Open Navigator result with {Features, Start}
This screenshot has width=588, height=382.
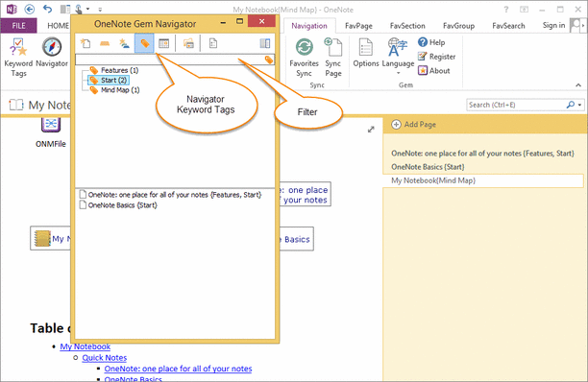pyautogui.click(x=170, y=195)
